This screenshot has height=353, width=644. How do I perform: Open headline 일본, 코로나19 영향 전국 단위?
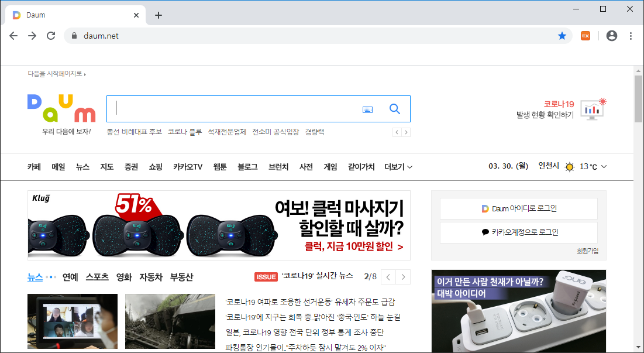tap(305, 333)
